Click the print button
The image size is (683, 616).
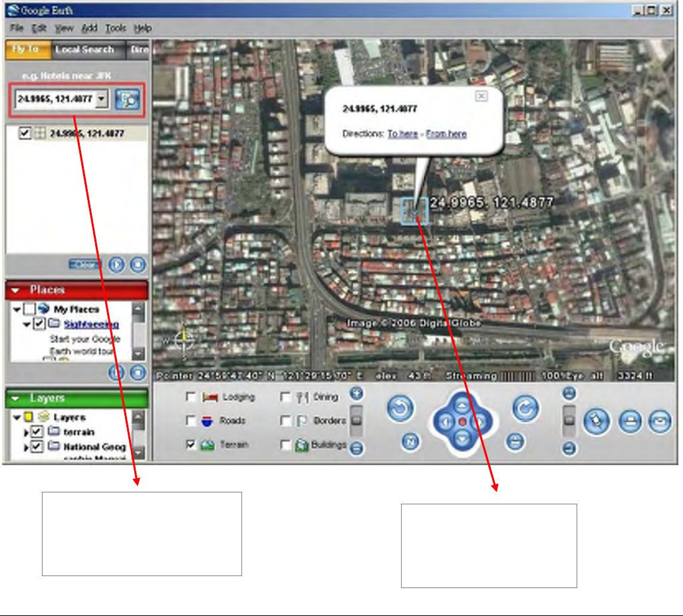coord(630,421)
